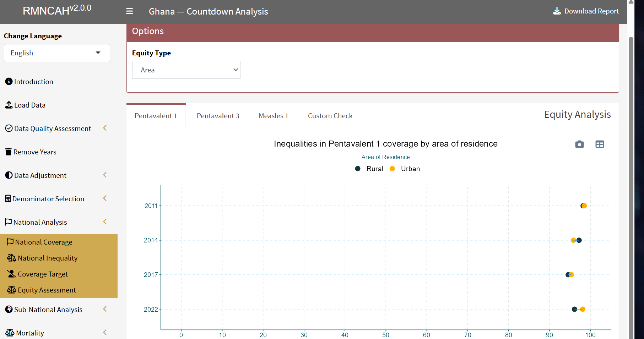Click the Ghana — Countdown Analysis title
Viewport: 644px width, 339px height.
[x=208, y=11]
